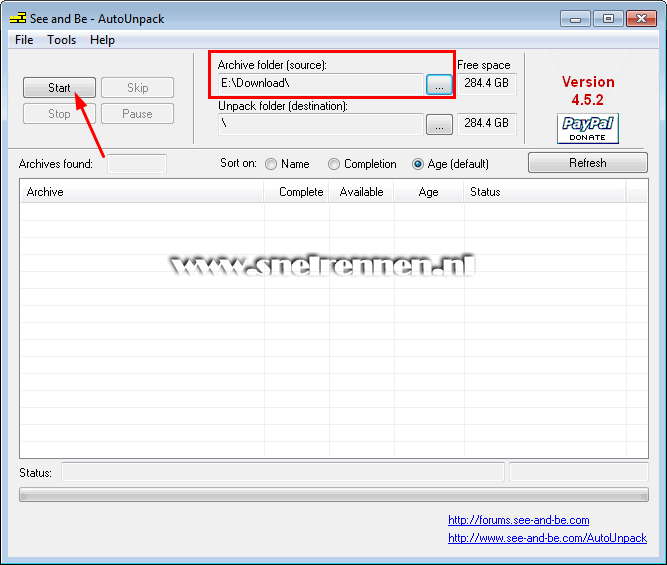Click the Archive folder source path field

[321, 84]
